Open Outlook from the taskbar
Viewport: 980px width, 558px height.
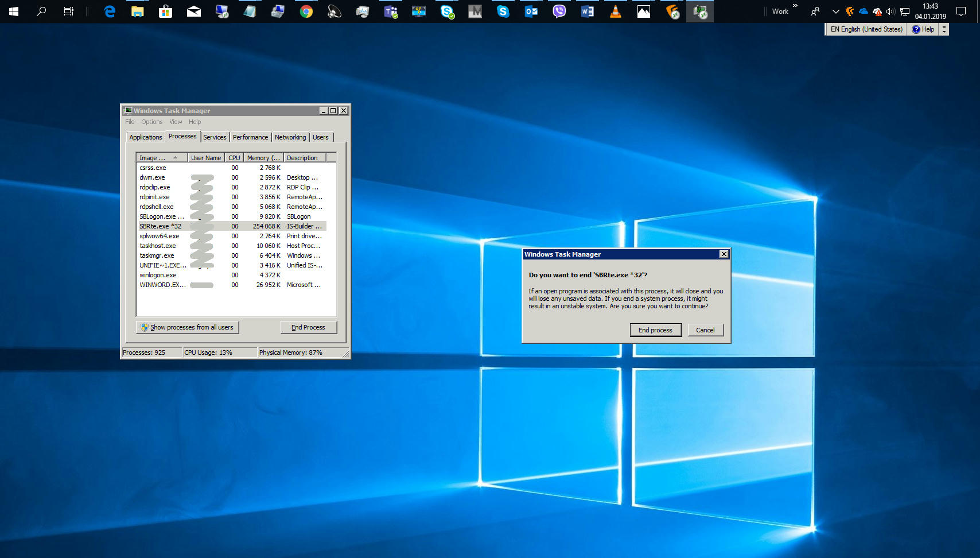pyautogui.click(x=531, y=11)
